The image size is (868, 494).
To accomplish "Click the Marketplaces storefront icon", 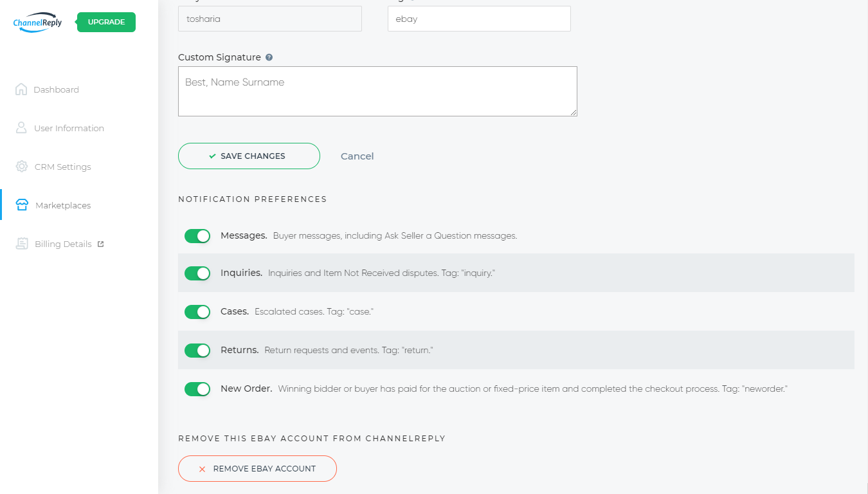I will click(x=22, y=205).
